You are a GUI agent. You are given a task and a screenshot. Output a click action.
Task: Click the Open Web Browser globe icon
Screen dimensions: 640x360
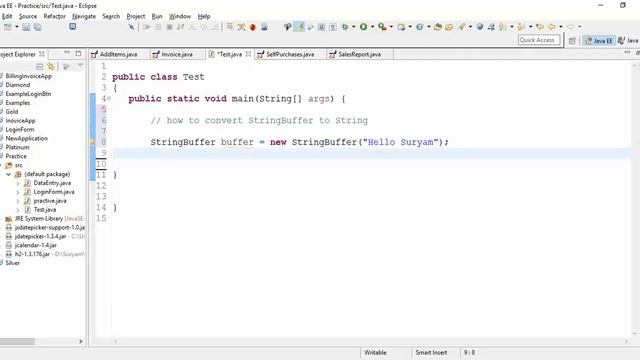pos(480,27)
